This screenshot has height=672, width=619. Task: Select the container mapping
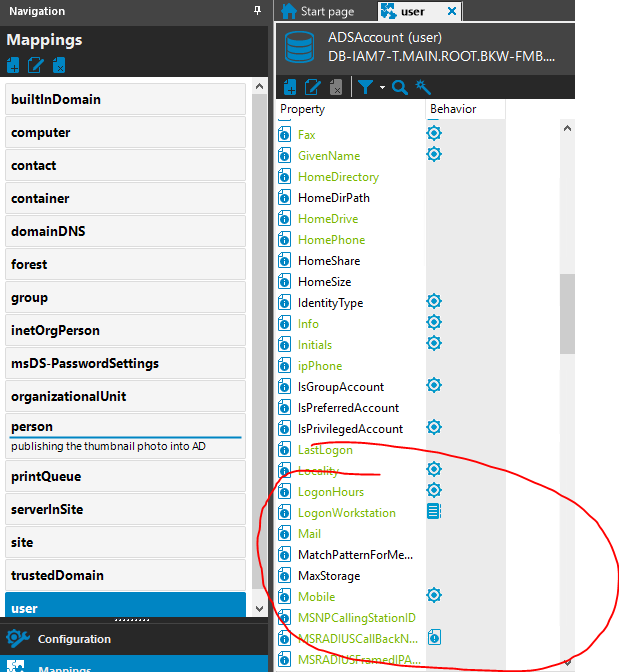125,198
